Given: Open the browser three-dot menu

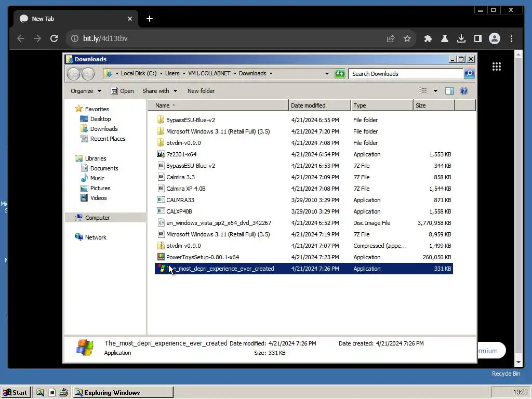Looking at the screenshot, I should 511,38.
